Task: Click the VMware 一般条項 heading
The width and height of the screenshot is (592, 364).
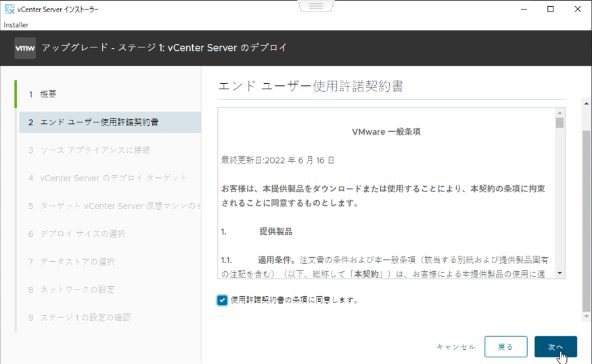Action: (x=386, y=132)
